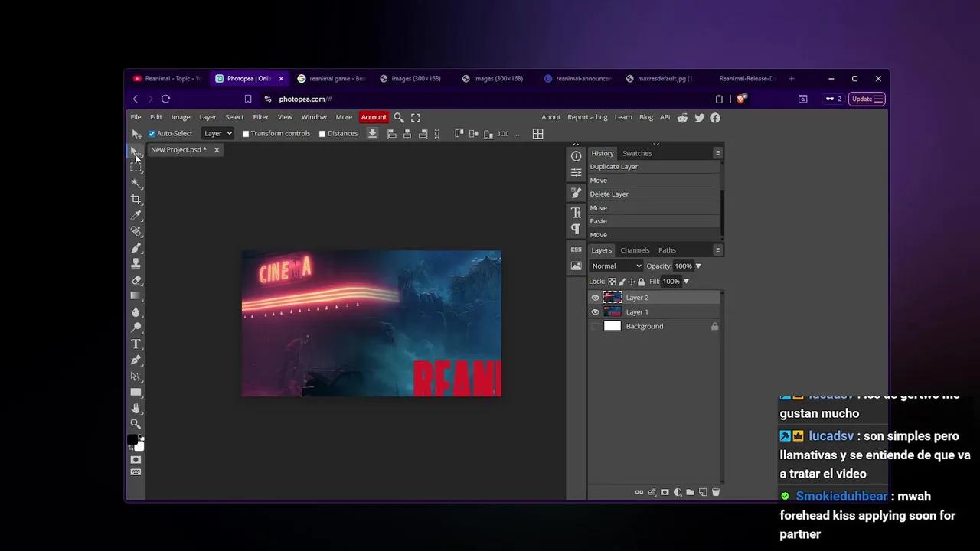Toggle lock position icon
The image size is (980, 551).
coord(632,282)
